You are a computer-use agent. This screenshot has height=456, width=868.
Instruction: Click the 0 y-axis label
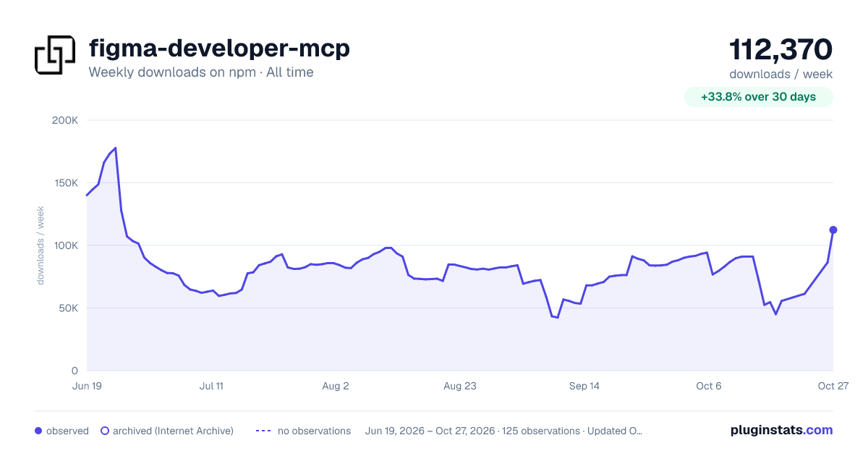pos(75,371)
